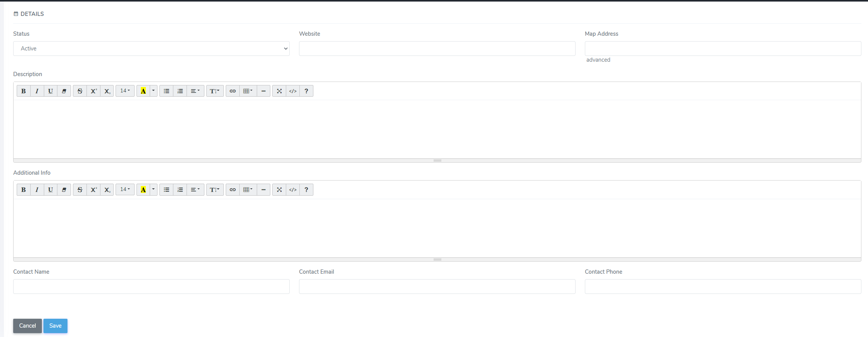Insert link in Description editor

click(233, 91)
